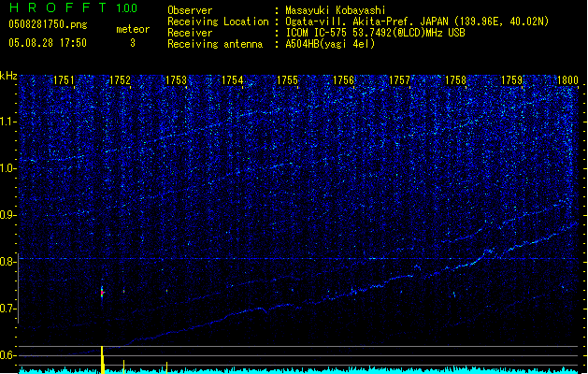The height and width of the screenshot is (374, 588).
Task: Click the HROFFT 1.0.0 title text
Action: pos(74,7)
